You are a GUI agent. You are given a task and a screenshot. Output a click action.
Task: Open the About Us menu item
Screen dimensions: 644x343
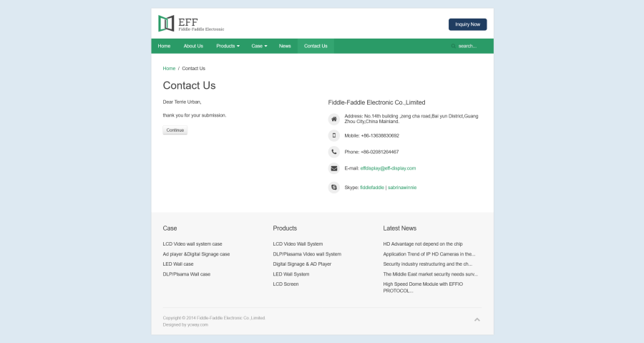tap(193, 46)
